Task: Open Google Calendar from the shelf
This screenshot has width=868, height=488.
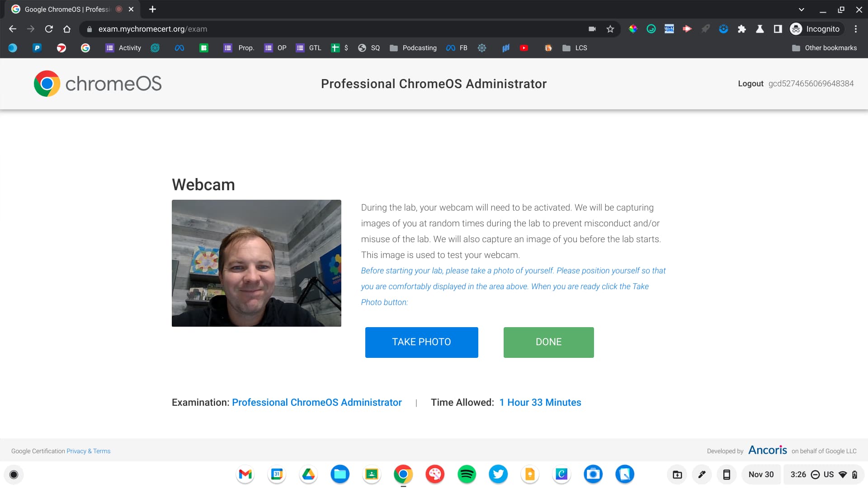Action: (277, 474)
